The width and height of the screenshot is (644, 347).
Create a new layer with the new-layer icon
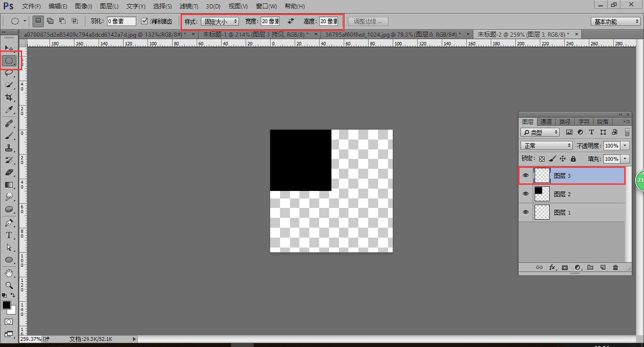coord(603,267)
